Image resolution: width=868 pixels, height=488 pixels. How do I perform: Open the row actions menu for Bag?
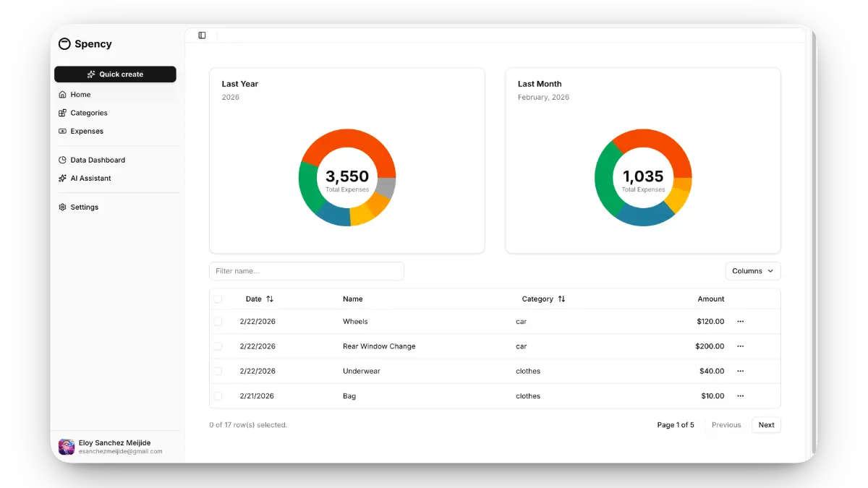(x=739, y=395)
